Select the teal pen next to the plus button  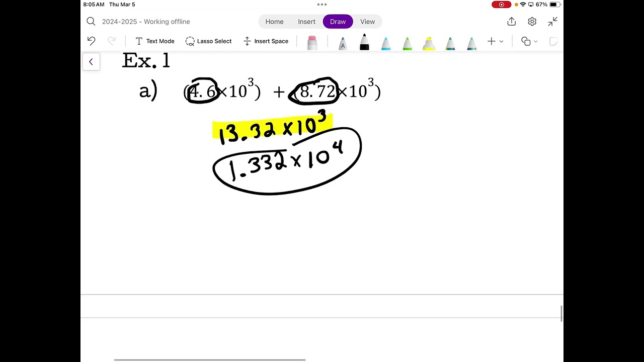[x=472, y=43]
